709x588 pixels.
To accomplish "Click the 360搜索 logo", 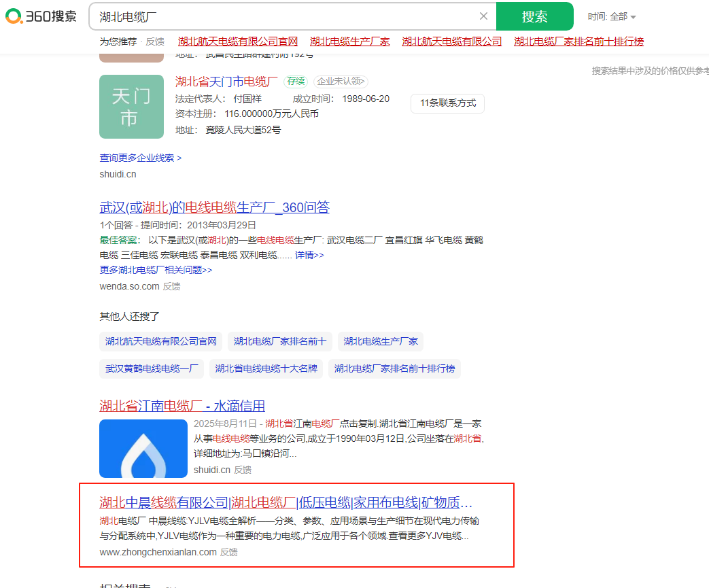I will coord(41,16).
